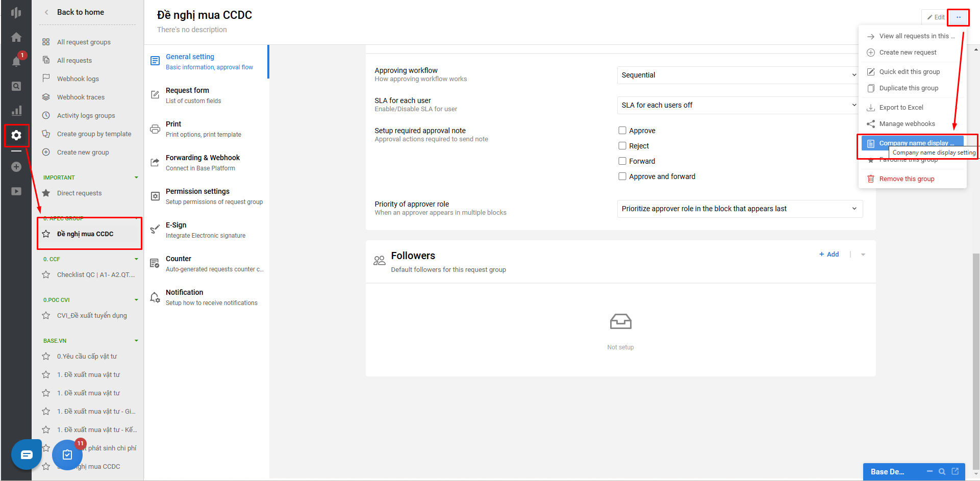Check the Forward checkbox
The height and width of the screenshot is (481, 980).
click(622, 161)
